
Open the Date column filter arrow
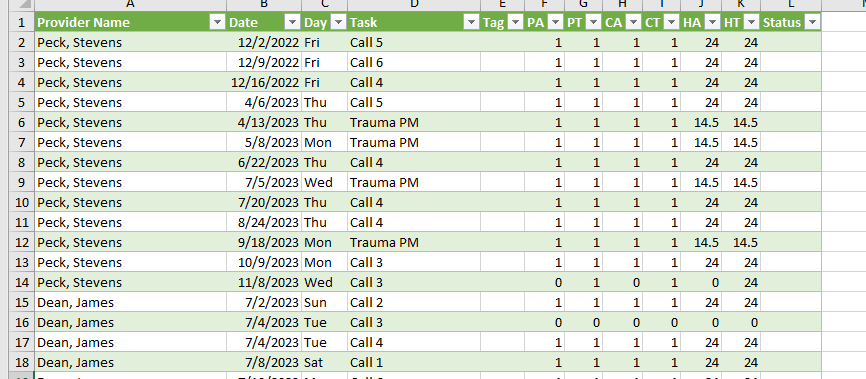293,23
